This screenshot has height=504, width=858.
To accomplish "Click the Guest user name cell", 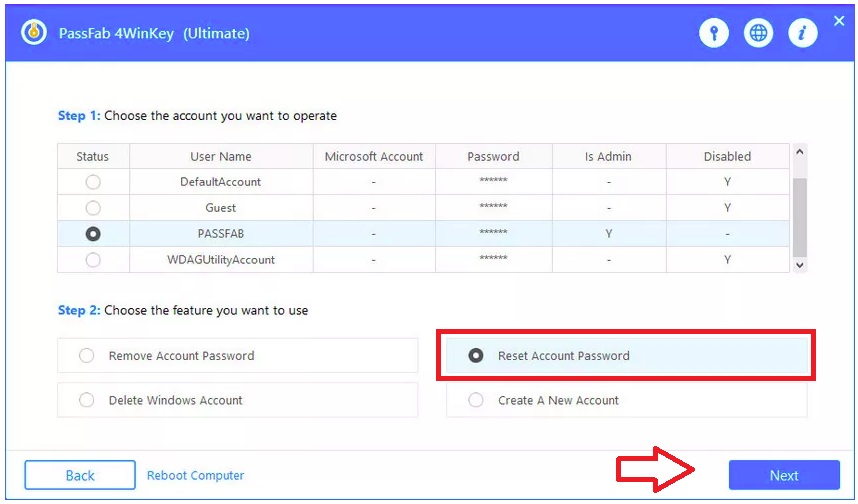I will coord(221,208).
